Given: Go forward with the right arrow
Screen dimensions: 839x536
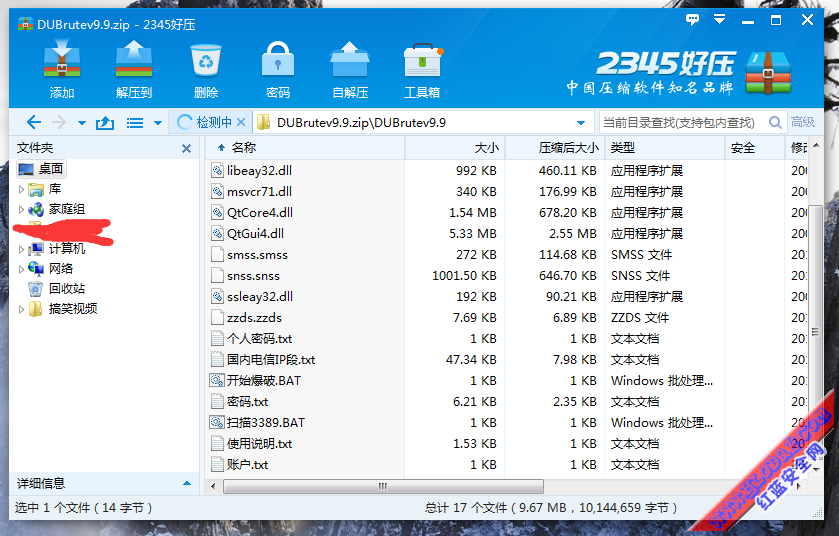Looking at the screenshot, I should tap(58, 122).
